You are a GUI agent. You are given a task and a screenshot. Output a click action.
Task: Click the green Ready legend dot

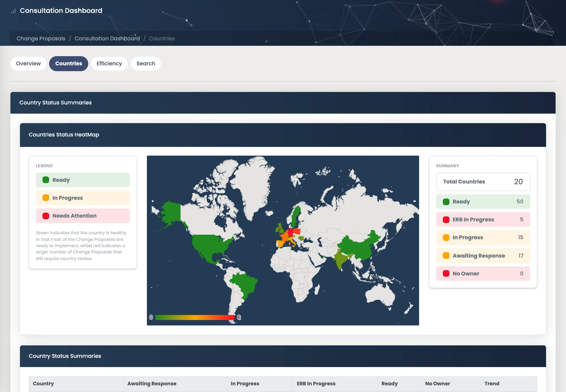pyautogui.click(x=46, y=180)
